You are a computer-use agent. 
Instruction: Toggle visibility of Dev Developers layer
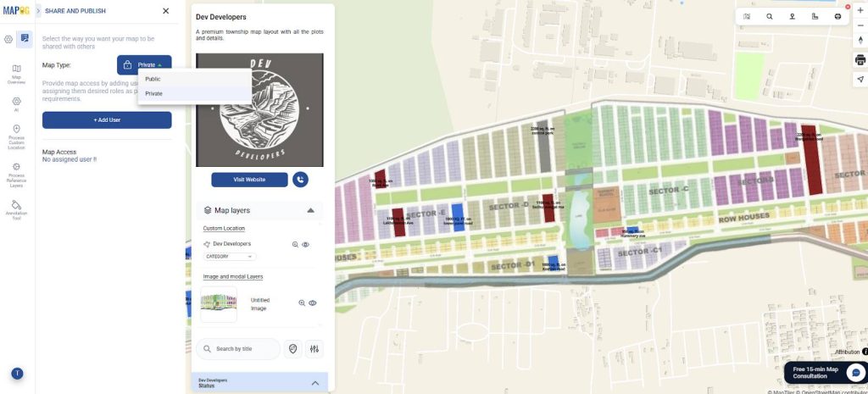305,244
